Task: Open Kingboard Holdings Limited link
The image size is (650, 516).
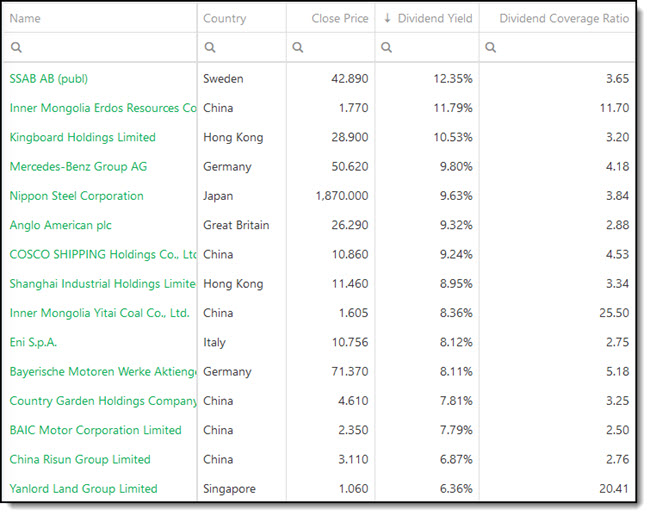Action: (x=82, y=137)
